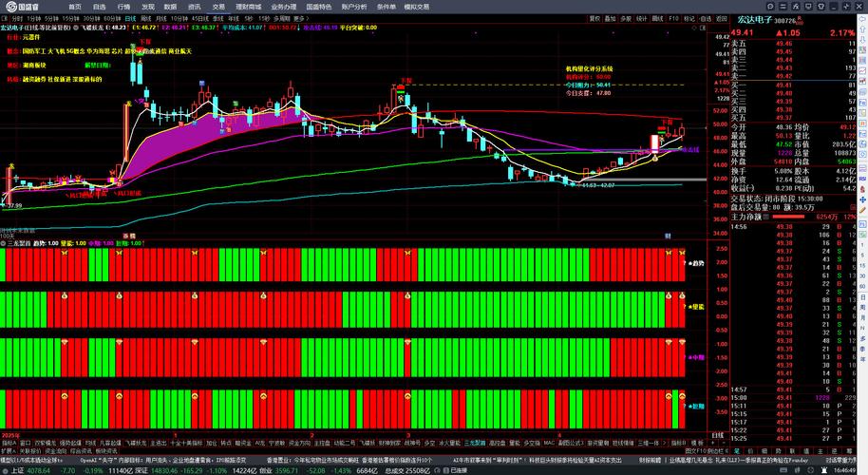Click the diamond icon above the price axis
The width and height of the screenshot is (868, 475).
[x=694, y=28]
